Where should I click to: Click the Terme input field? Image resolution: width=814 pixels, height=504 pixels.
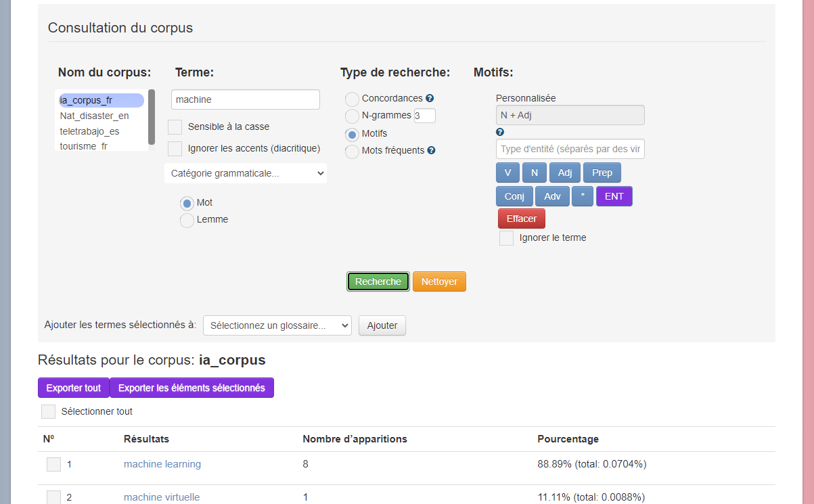tap(245, 99)
